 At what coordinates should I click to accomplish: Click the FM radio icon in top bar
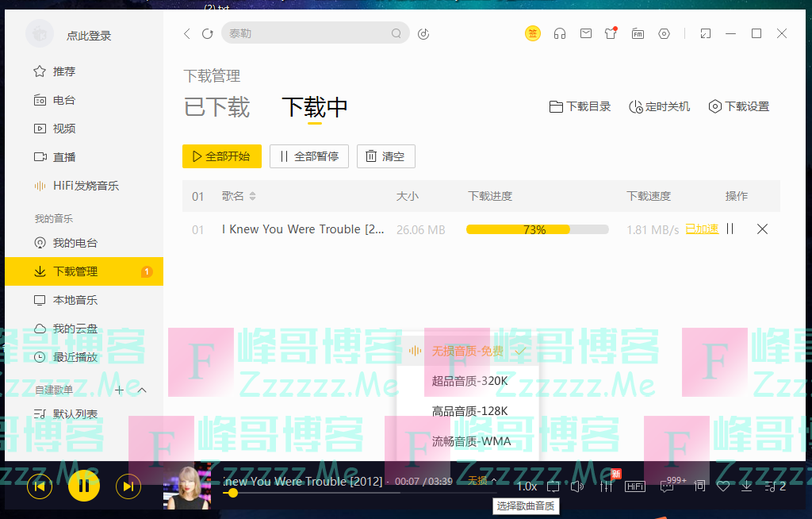tap(638, 33)
